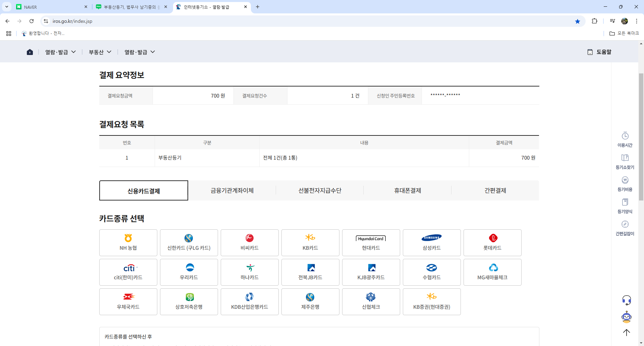Image resolution: width=644 pixels, height=346 pixels.
Task: Select 제주은행
Action: pos(310,302)
